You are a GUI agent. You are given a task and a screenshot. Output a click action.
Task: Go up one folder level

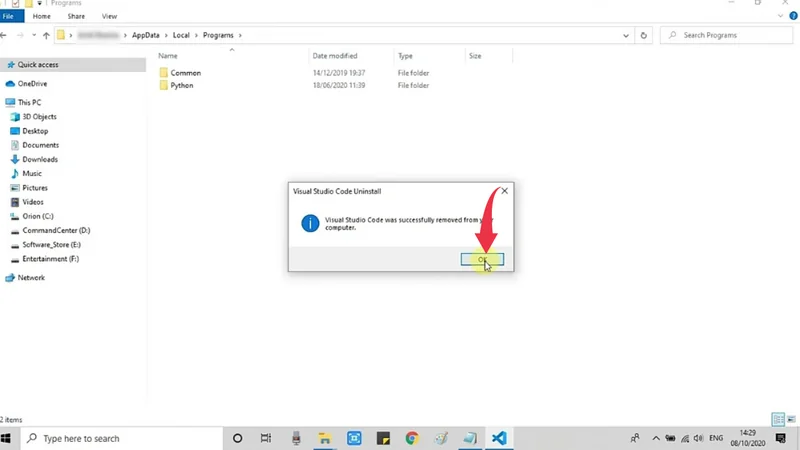46,35
